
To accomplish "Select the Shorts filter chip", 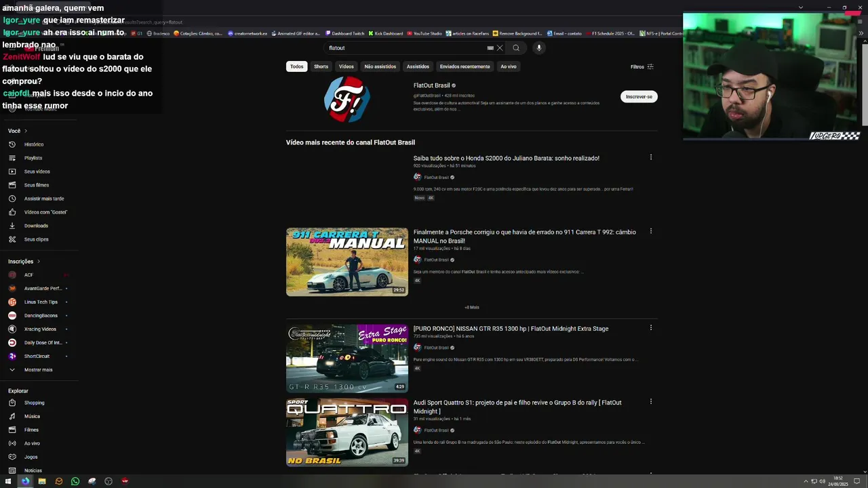I will coord(321,66).
